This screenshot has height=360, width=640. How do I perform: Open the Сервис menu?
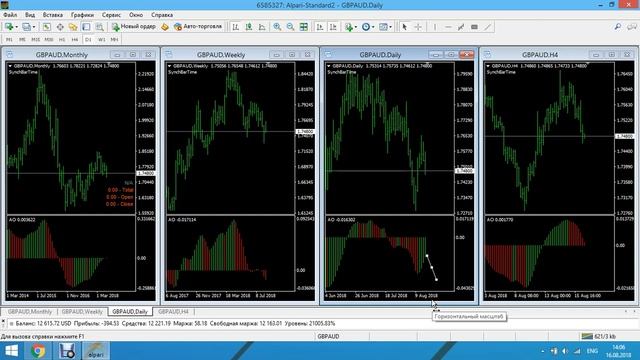[111, 15]
